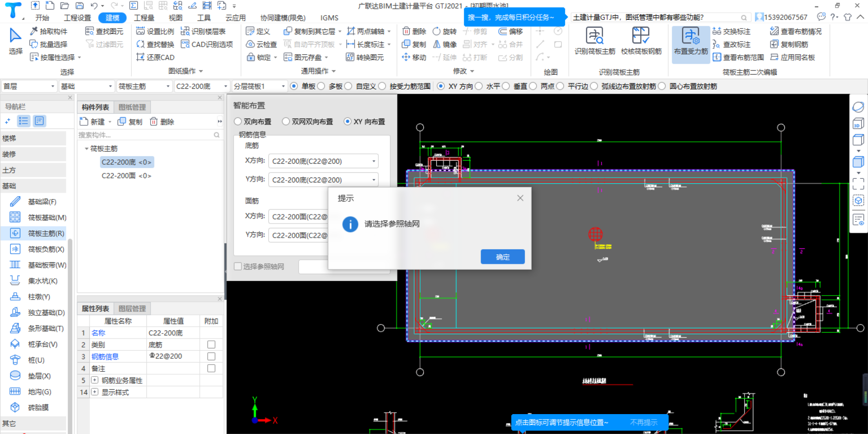Click 识别楼层表 icon
Viewport: 868px width, 434px height.
(185, 31)
